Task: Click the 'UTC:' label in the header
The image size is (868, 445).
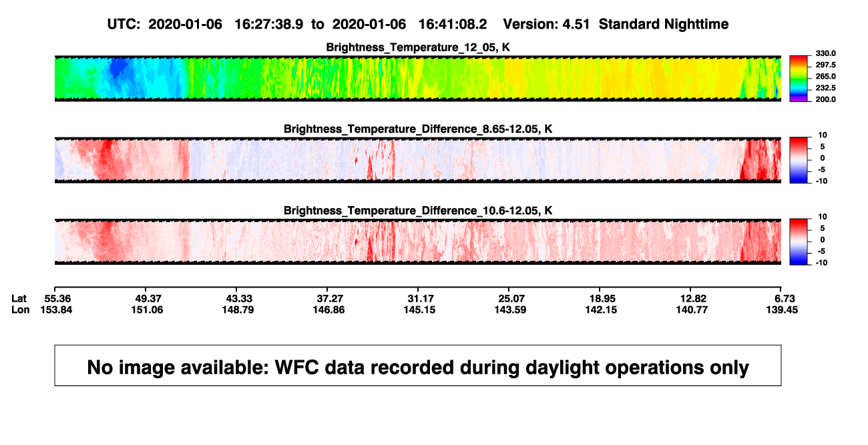Action: (x=124, y=24)
